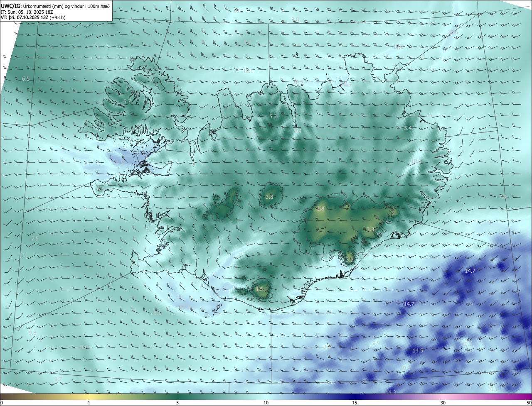Click the colorbar tick label 15
The image size is (532, 406).
coord(355,403)
